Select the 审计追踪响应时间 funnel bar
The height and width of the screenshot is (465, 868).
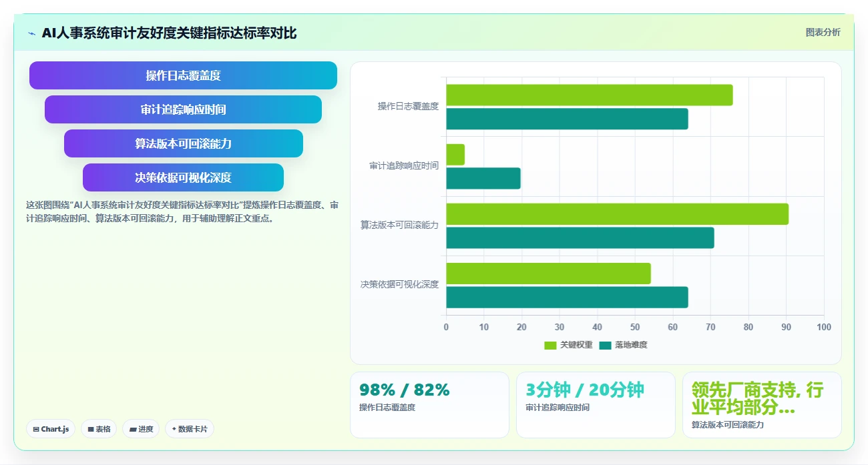pos(183,109)
